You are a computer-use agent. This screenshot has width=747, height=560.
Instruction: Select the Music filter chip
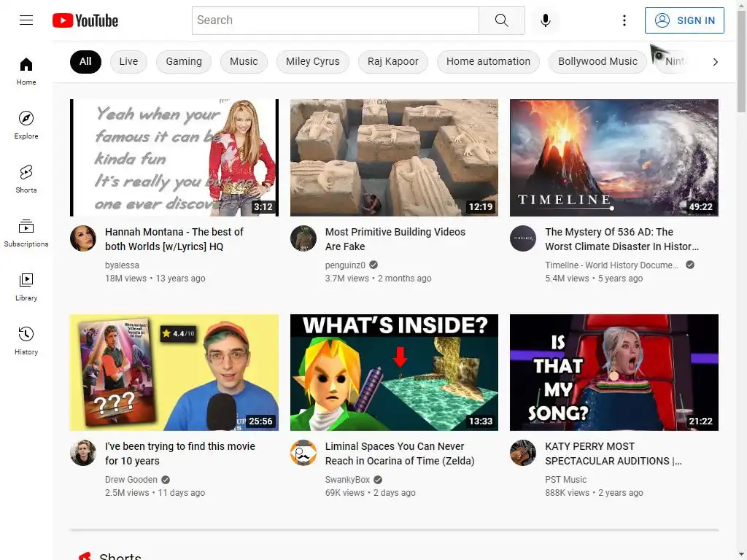(244, 62)
